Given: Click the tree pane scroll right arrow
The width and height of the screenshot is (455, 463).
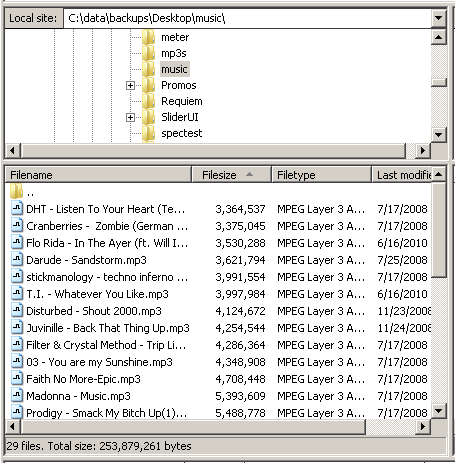Looking at the screenshot, I should 423,151.
